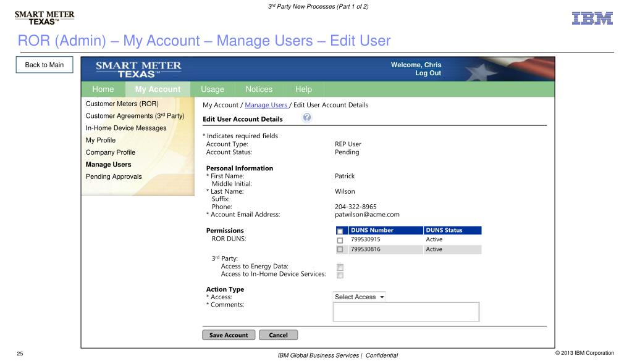Follow the Manage Users breadcrumb link
This screenshot has width=632, height=364.
(266, 105)
